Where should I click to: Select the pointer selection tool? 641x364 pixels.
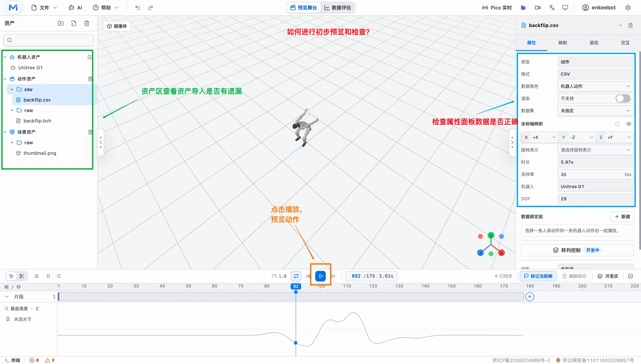(11, 276)
